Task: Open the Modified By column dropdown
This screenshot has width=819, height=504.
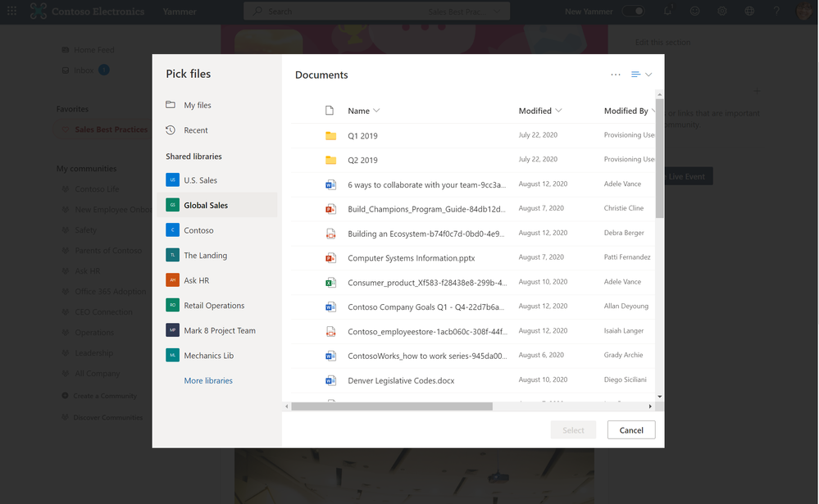Action: [653, 110]
